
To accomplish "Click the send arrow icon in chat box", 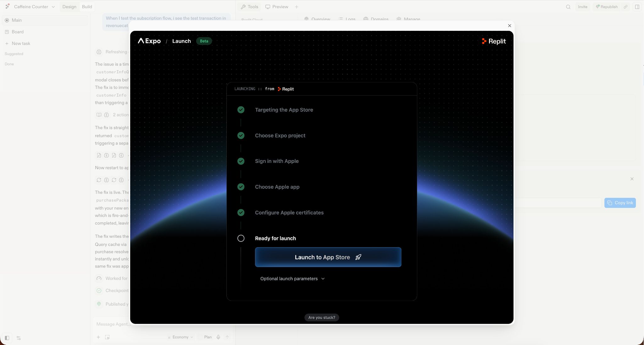I will pos(227,337).
